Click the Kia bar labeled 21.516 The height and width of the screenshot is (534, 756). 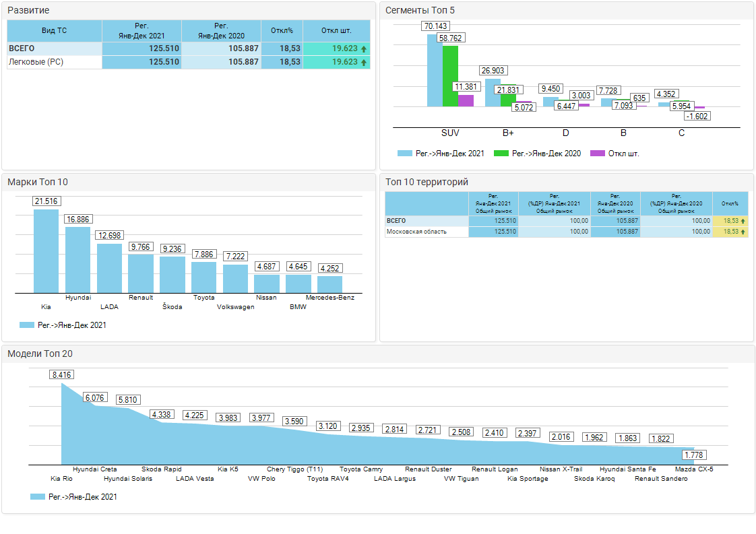pos(46,251)
